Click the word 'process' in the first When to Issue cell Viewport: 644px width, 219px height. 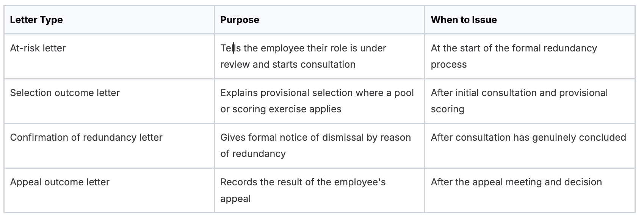tap(449, 65)
